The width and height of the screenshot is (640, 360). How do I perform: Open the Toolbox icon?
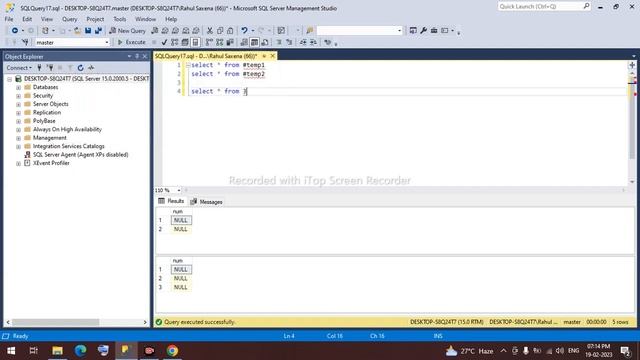pos(434,31)
